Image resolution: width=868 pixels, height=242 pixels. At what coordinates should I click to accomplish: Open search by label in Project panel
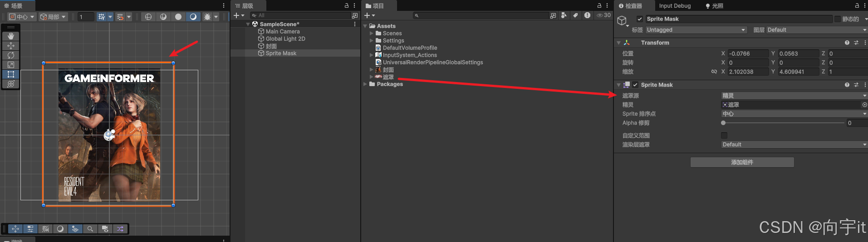[x=575, y=15]
